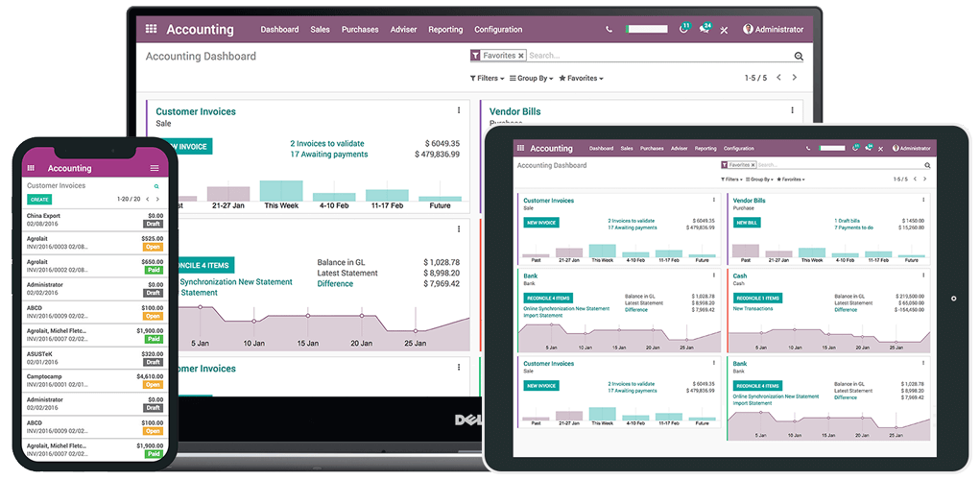Open activities clock icon on laptop navbar
The width and height of the screenshot is (980, 480).
coord(684,29)
